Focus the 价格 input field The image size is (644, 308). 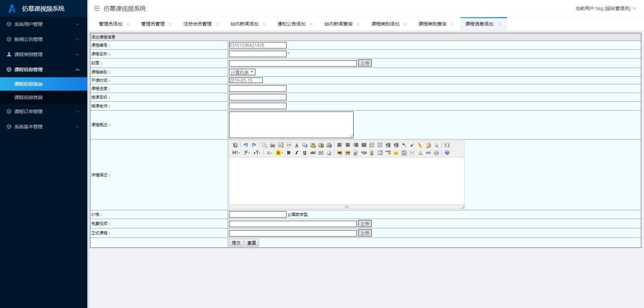(258, 214)
